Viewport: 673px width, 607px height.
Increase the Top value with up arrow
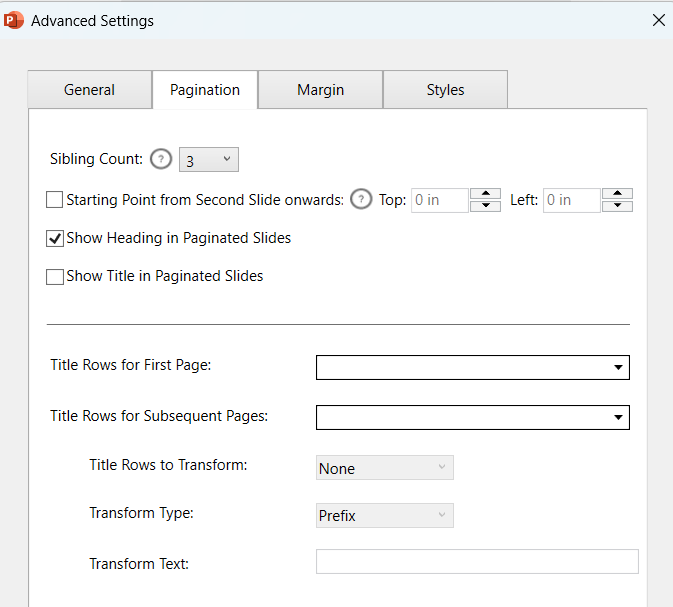pyautogui.click(x=485, y=194)
